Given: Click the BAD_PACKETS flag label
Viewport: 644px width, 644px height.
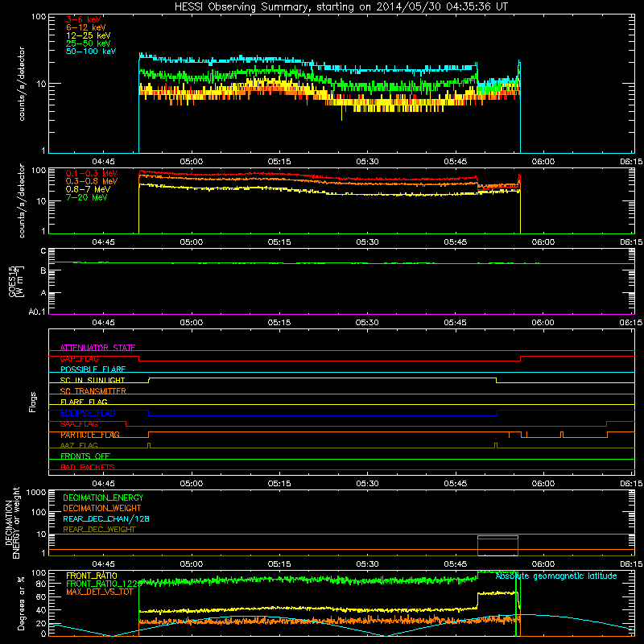Looking at the screenshot, I should click(x=88, y=467).
